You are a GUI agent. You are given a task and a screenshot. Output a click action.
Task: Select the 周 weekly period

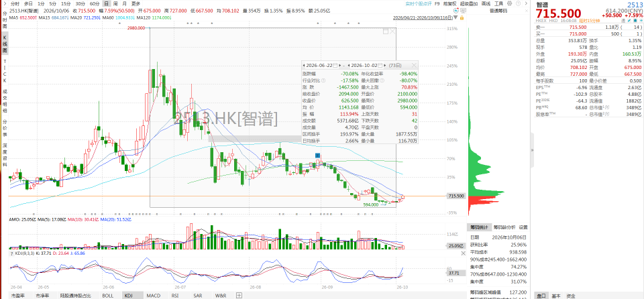pos(115,3)
